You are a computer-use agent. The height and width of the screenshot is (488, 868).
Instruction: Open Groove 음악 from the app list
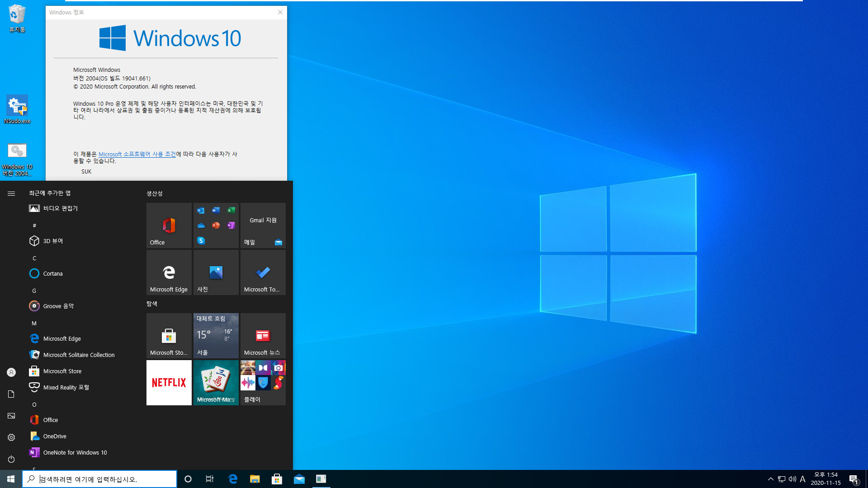(81, 306)
